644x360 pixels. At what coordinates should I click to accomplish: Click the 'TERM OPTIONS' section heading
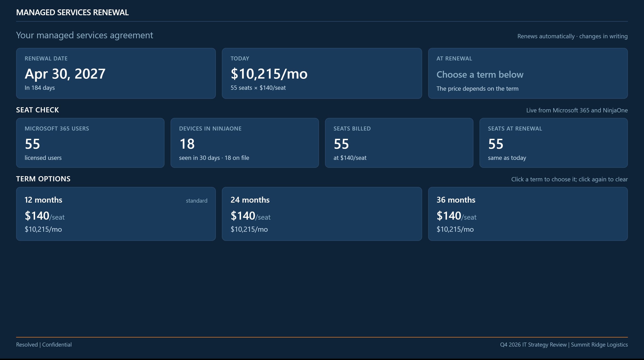43,179
